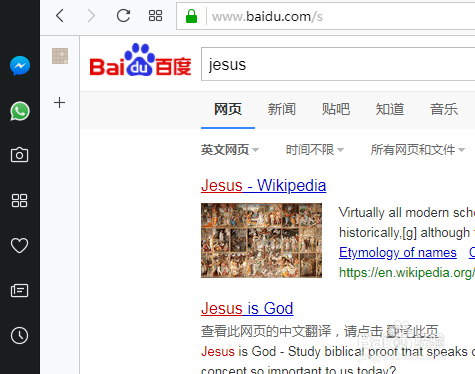Open personal news from the sidebar

[x=19, y=290]
